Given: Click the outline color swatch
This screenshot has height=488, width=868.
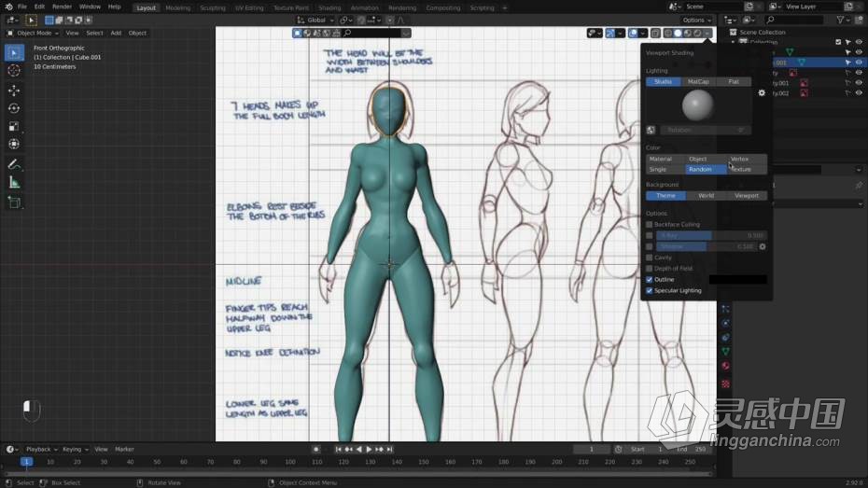Looking at the screenshot, I should (x=738, y=279).
